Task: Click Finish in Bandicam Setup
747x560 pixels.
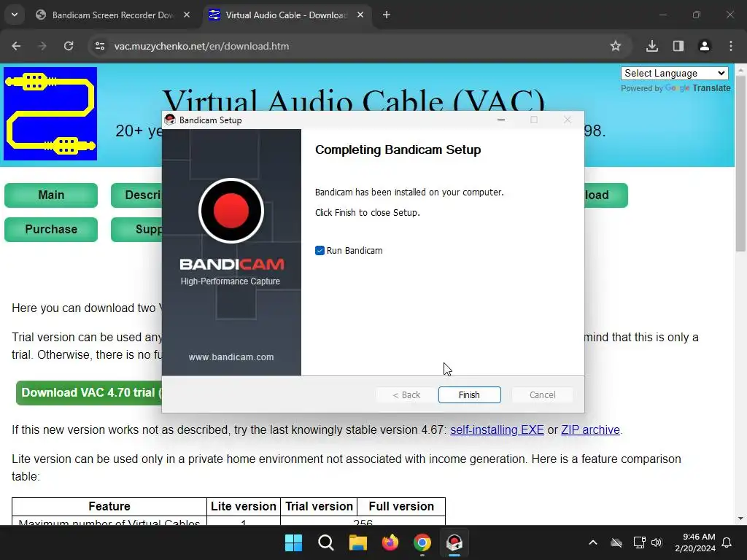Action: point(469,394)
